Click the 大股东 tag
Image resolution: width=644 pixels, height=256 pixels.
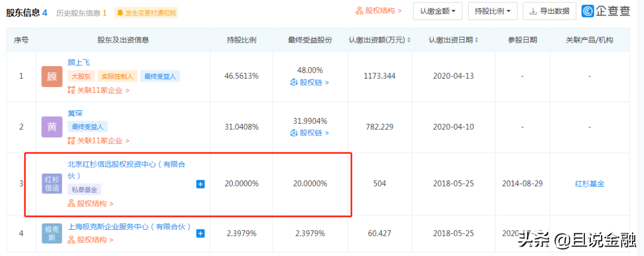click(81, 76)
